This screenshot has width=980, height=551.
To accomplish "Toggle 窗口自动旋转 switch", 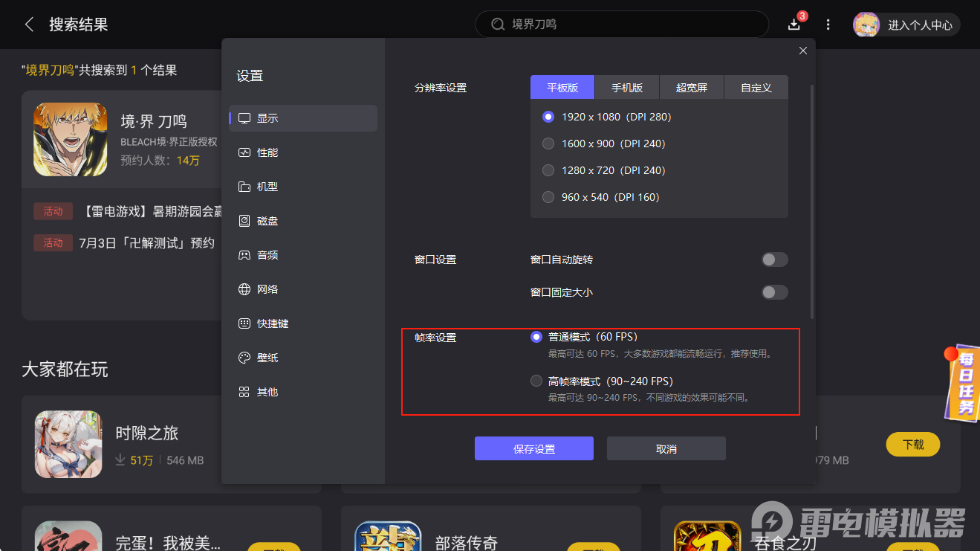I will coord(775,260).
